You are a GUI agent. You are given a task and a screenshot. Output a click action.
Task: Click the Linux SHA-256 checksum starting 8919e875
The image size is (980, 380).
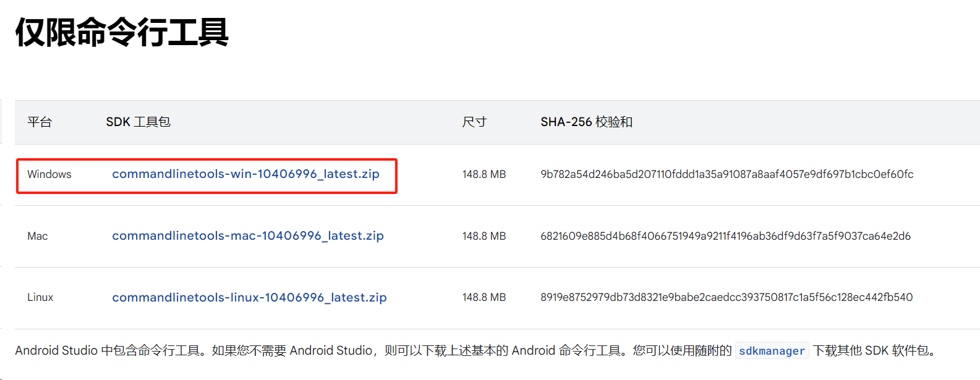[726, 298]
